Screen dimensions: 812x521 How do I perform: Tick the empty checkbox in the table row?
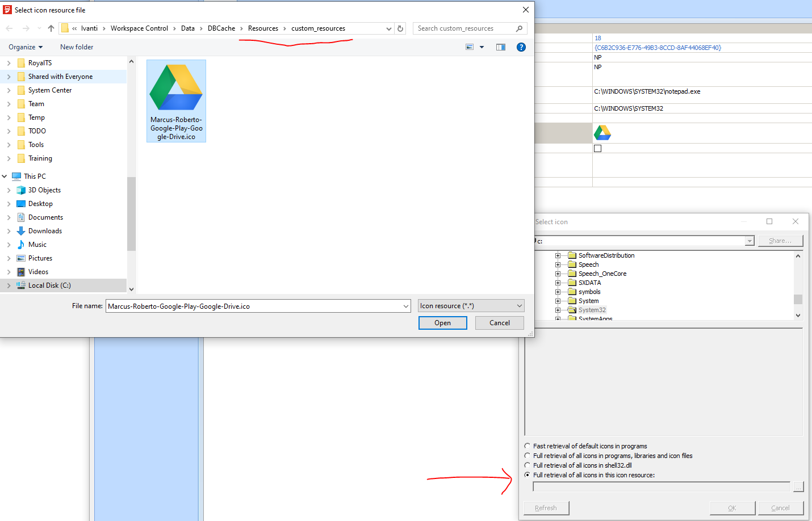(597, 148)
